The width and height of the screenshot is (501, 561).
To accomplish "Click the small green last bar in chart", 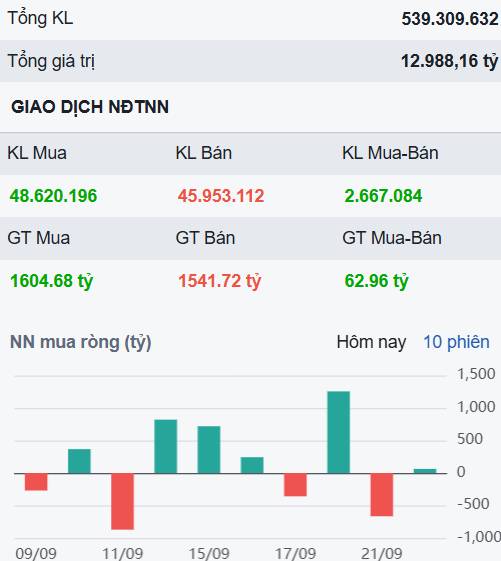I will [425, 471].
